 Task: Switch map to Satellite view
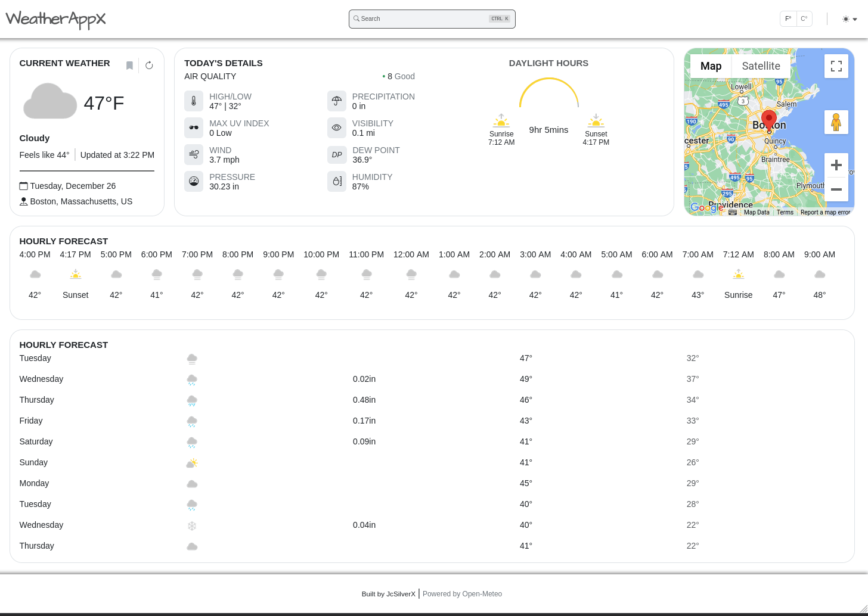tap(761, 66)
